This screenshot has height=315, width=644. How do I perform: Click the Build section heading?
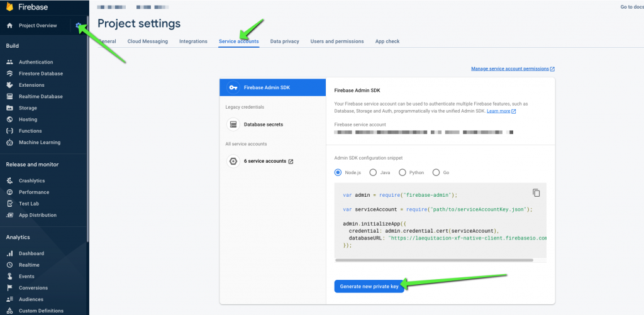(x=13, y=46)
